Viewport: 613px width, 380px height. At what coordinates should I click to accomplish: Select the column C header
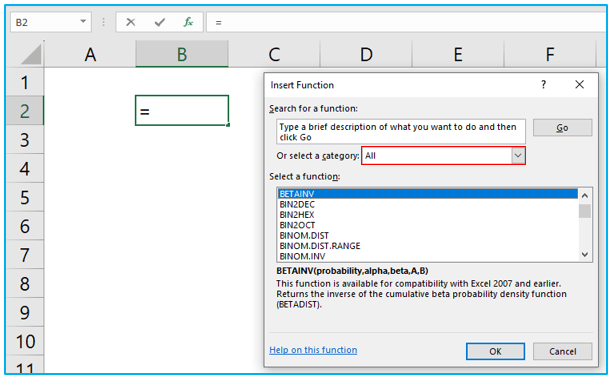(x=274, y=54)
